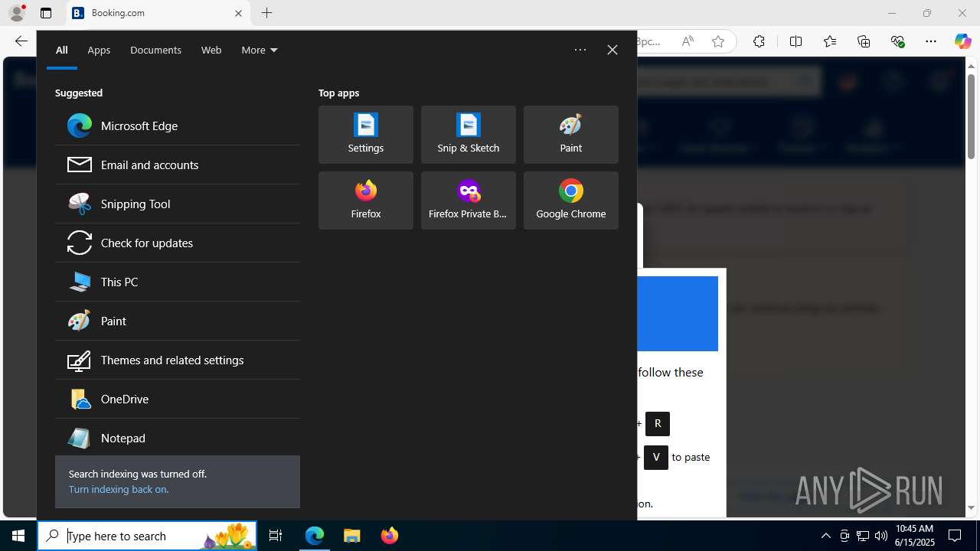Open Settings tile in Top apps
Viewport: 980px width, 551px height.
click(x=366, y=135)
